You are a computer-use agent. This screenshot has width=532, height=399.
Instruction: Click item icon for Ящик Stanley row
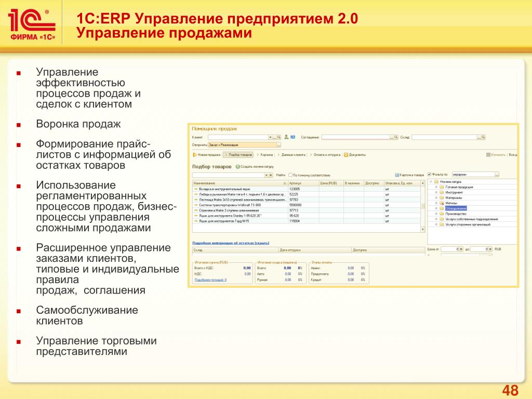click(196, 216)
